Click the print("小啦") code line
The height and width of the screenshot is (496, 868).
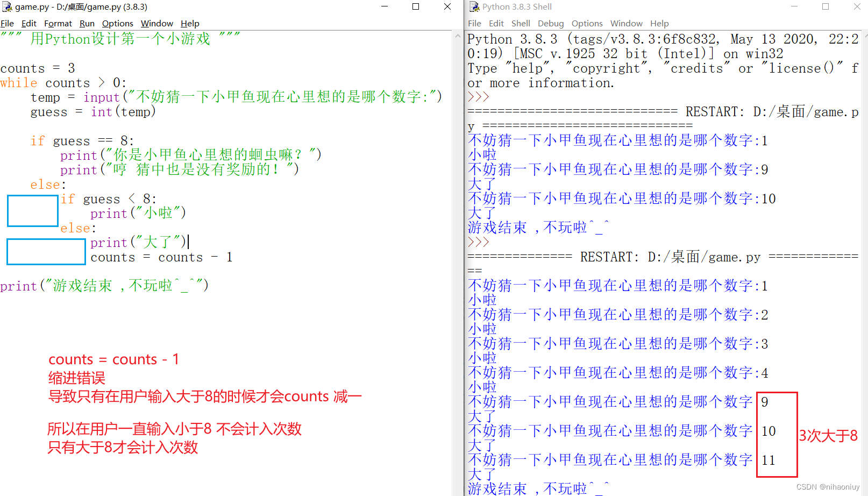tap(138, 214)
